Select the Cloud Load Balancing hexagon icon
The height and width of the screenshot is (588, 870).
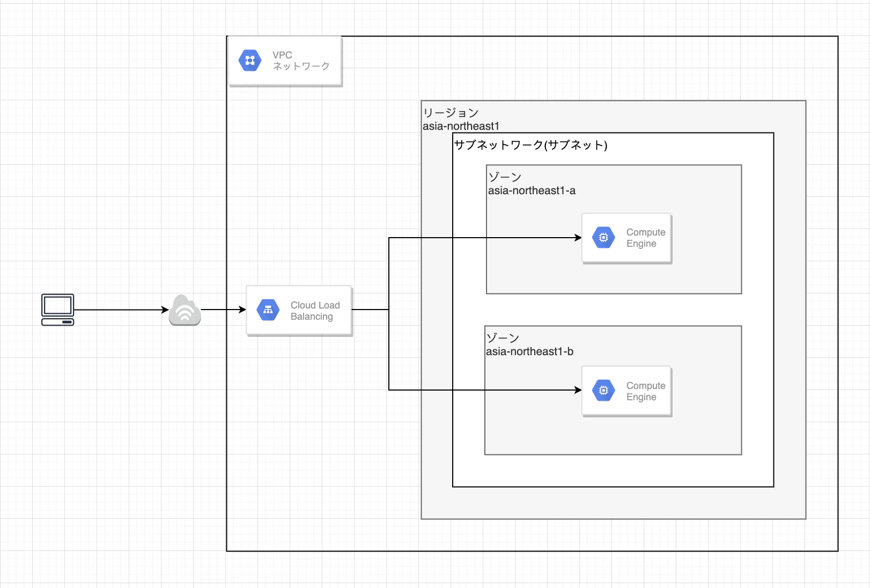(x=268, y=310)
